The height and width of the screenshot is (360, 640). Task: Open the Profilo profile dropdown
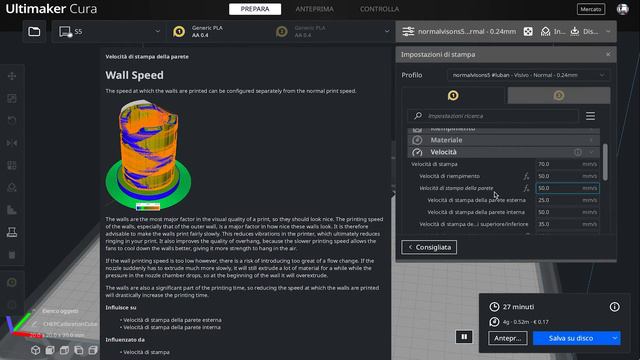click(528, 75)
